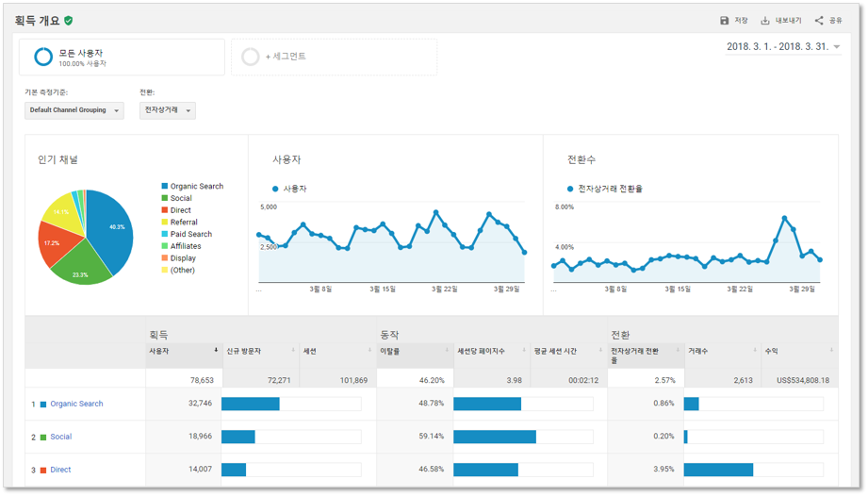
Task: Click sort arrow on 신규 방문자 column
Action: click(293, 350)
